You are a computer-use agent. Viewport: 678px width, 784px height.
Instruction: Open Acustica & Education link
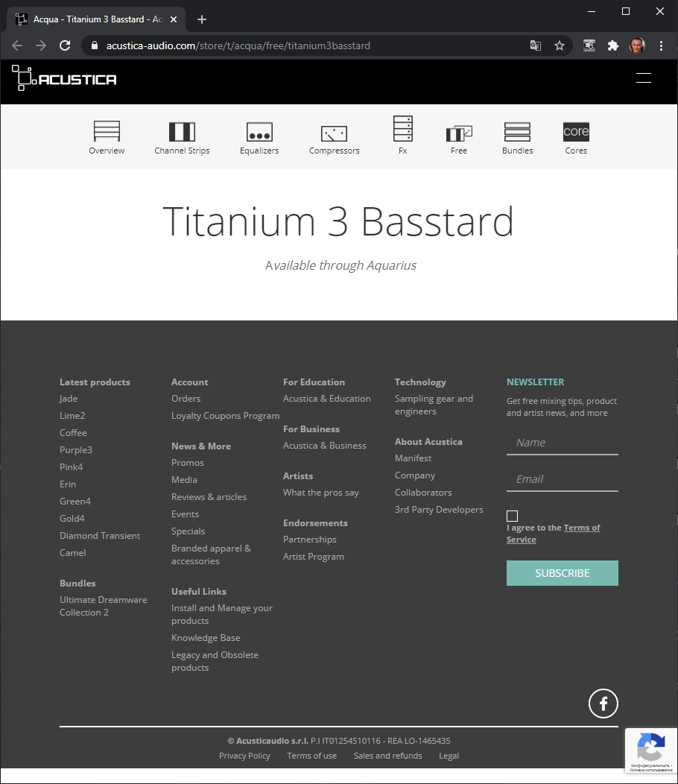327,399
